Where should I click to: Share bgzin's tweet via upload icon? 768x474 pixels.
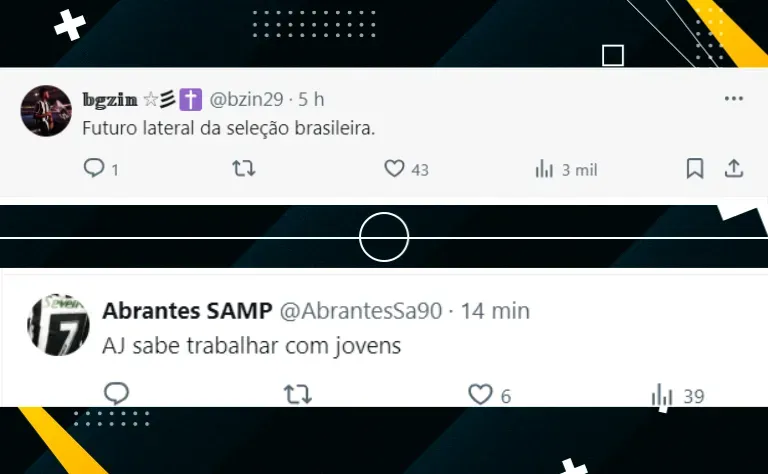(x=734, y=168)
